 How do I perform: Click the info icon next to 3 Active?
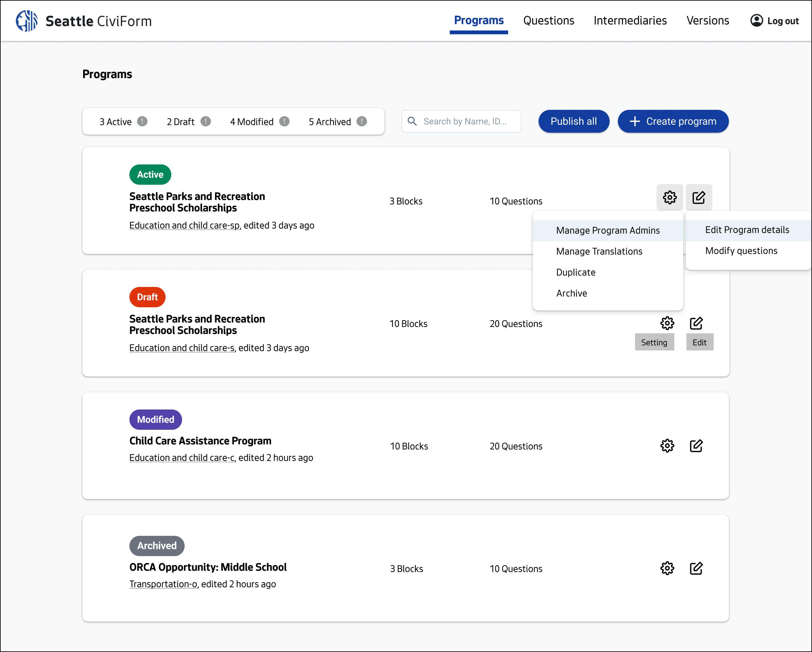142,121
